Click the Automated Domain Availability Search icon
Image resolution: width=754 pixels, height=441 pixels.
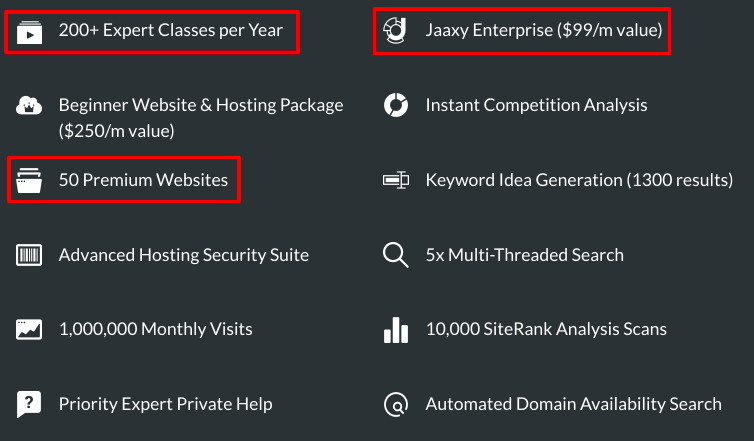(x=396, y=404)
